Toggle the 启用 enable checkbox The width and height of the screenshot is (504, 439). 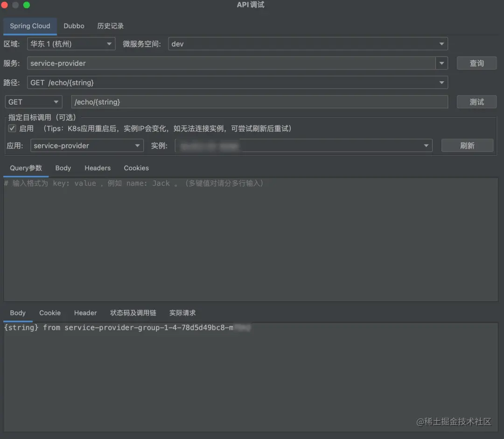pos(12,129)
